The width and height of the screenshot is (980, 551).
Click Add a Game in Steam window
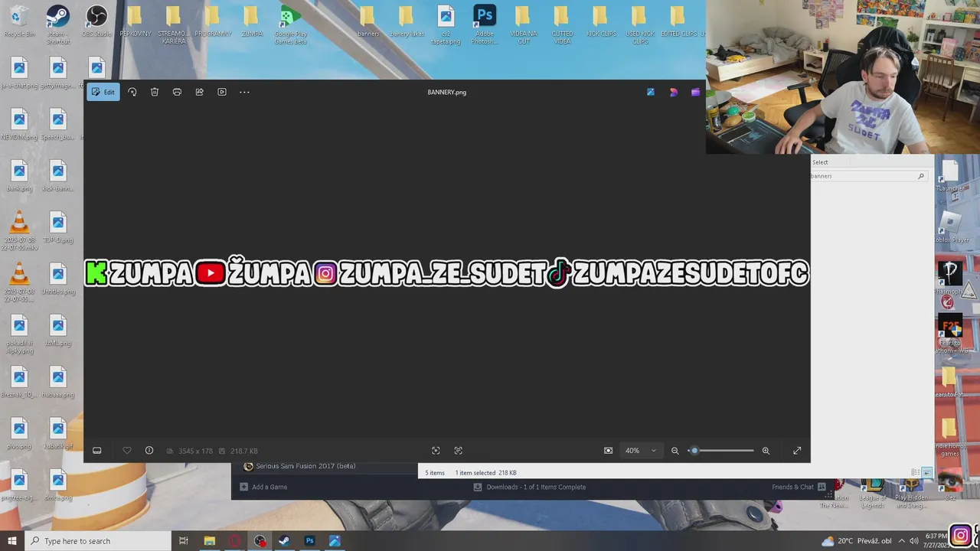tap(263, 487)
